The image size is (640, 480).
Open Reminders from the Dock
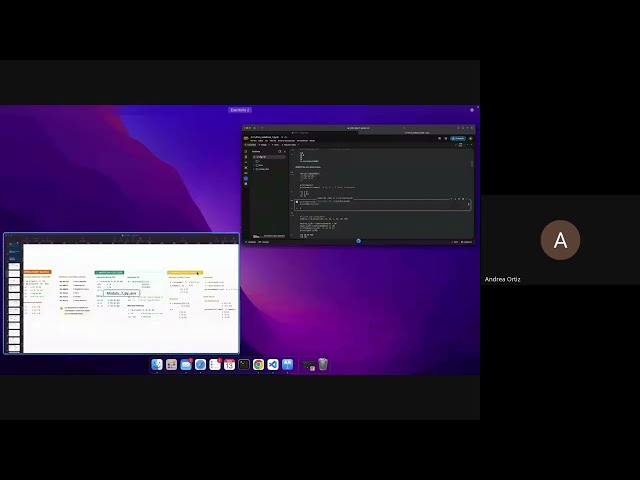(215, 364)
